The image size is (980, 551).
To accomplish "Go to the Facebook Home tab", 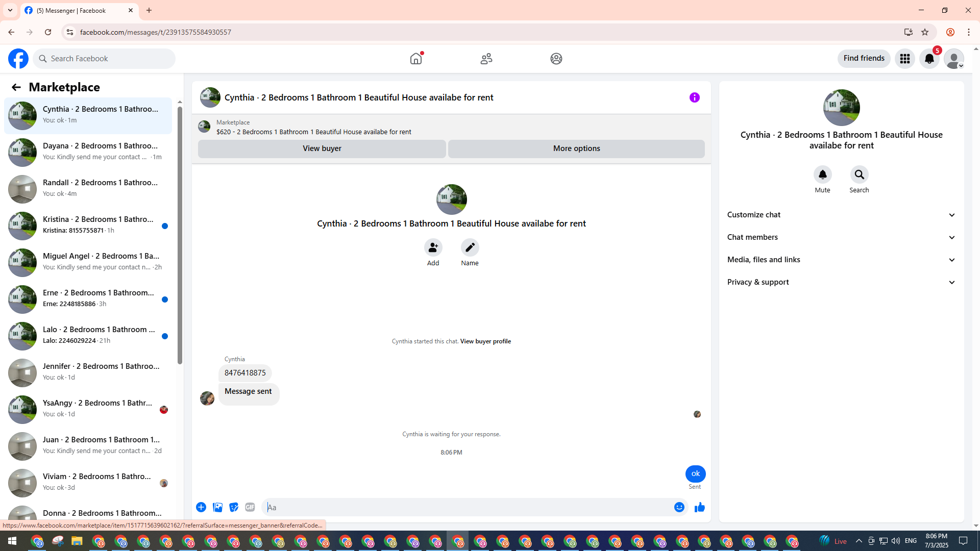I will [416, 59].
